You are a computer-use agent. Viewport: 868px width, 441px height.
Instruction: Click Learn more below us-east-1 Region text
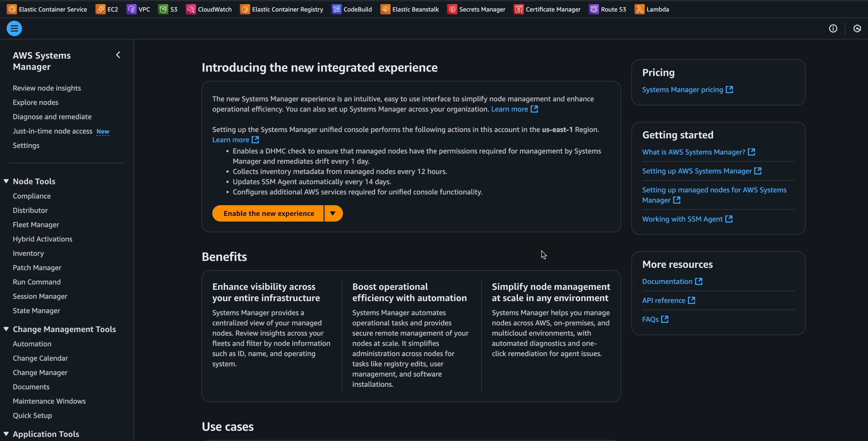(235, 140)
